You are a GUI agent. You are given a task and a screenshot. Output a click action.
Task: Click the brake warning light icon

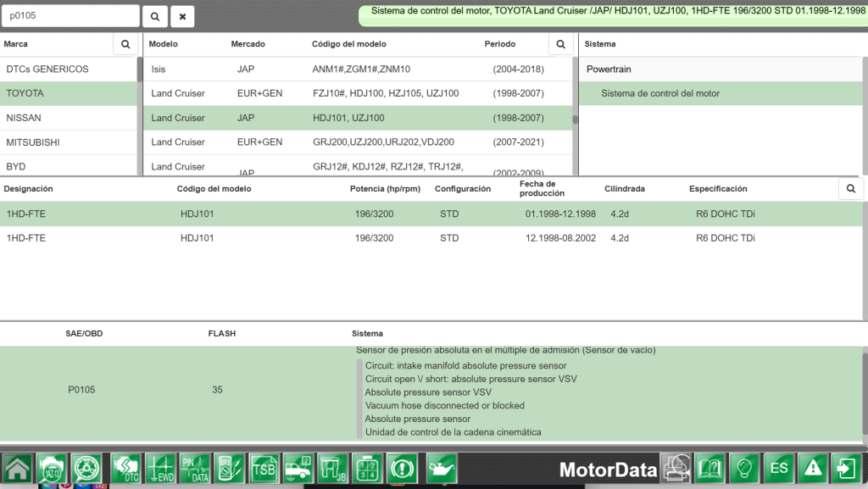click(402, 469)
